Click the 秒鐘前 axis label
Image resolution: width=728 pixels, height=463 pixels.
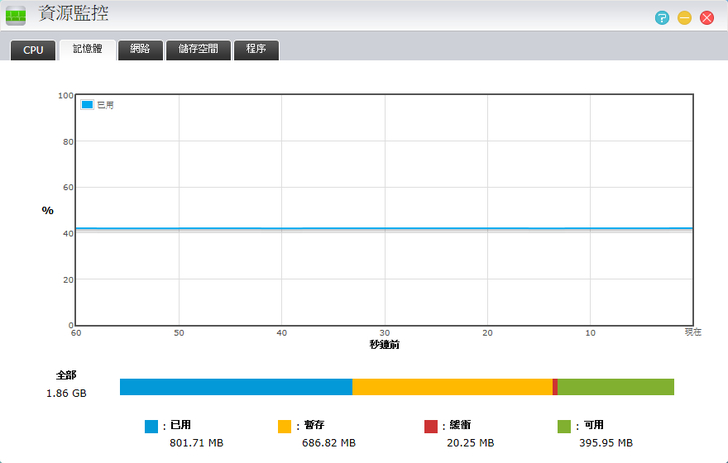(x=384, y=345)
